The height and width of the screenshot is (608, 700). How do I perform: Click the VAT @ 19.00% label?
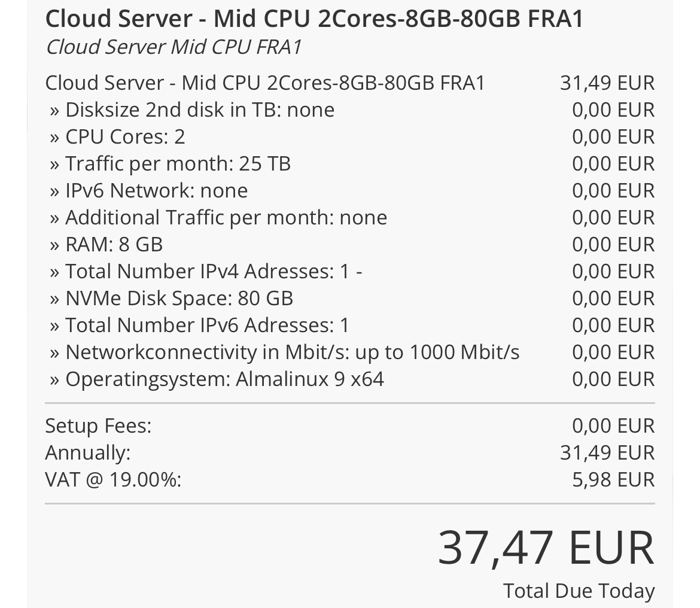pos(114,480)
